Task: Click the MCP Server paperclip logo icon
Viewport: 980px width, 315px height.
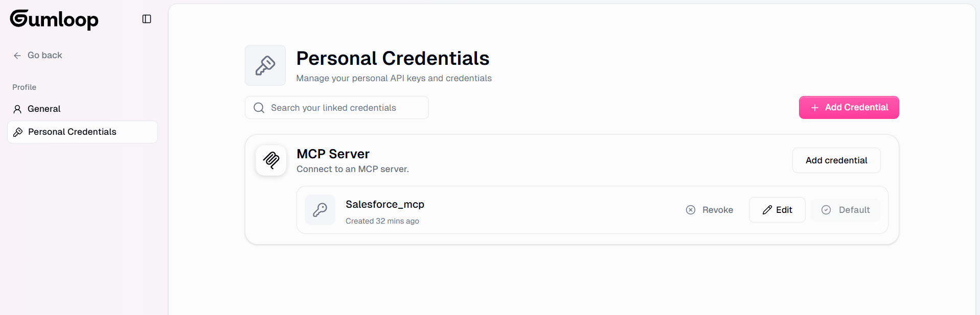Action: click(x=271, y=160)
